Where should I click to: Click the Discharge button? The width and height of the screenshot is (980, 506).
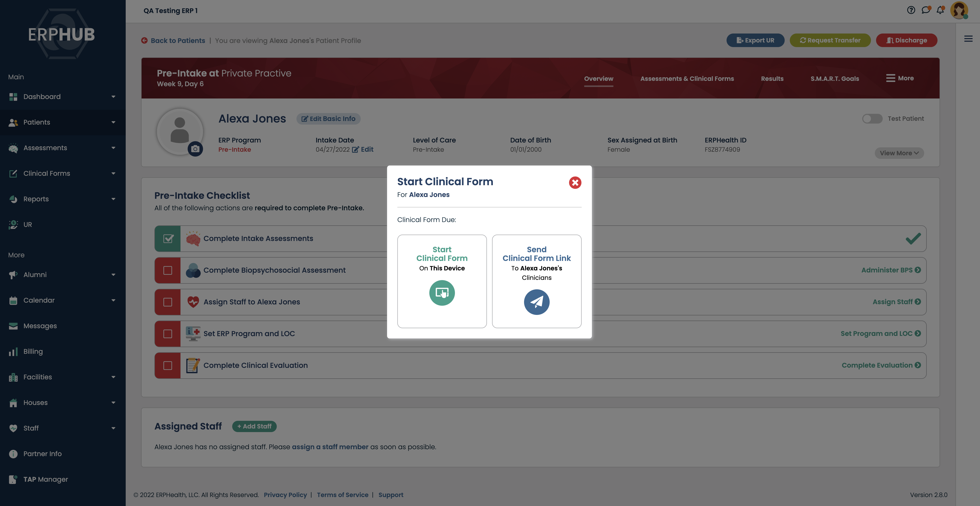(x=906, y=40)
